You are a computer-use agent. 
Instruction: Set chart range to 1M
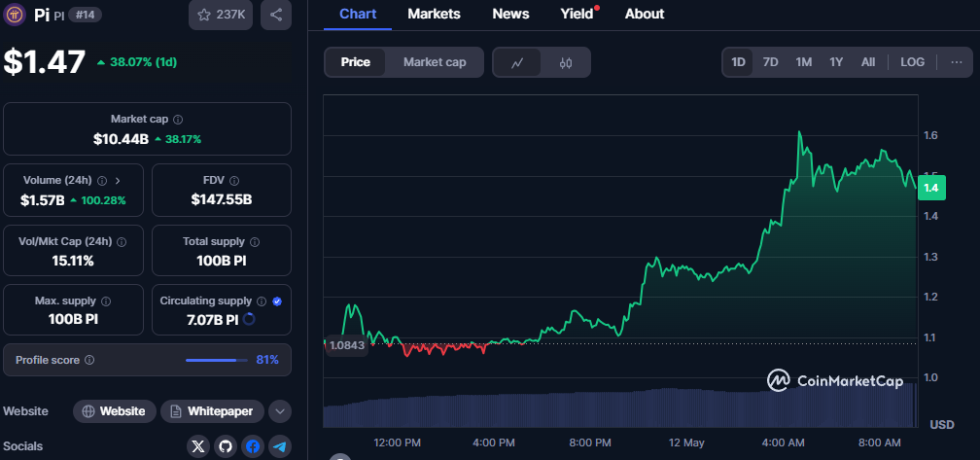click(x=804, y=62)
